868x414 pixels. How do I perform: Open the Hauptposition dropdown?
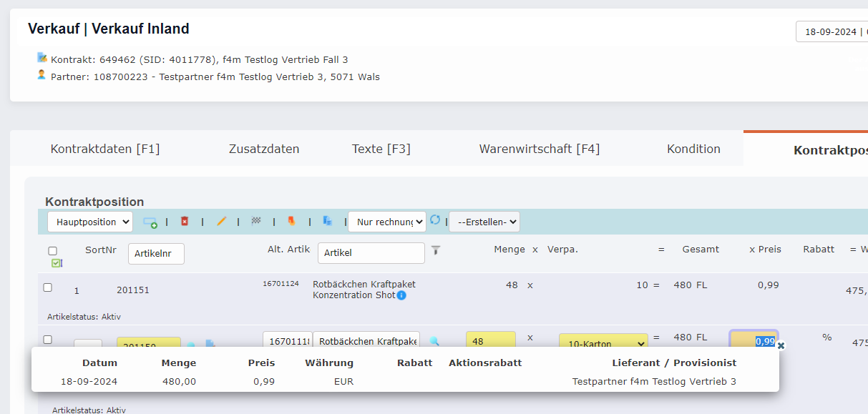(89, 222)
